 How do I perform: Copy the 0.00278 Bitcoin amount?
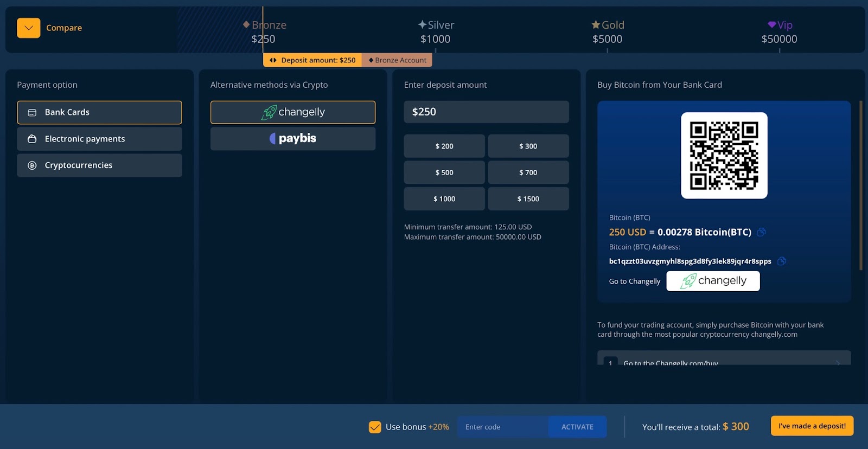762,232
